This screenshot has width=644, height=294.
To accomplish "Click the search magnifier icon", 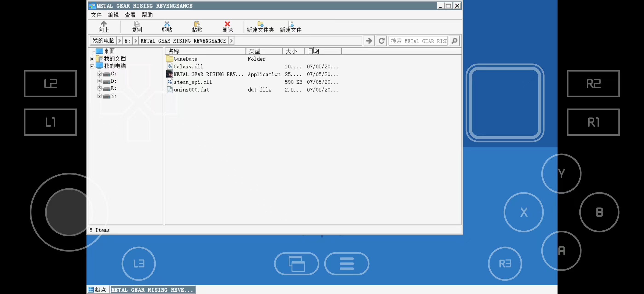I will pos(455,41).
